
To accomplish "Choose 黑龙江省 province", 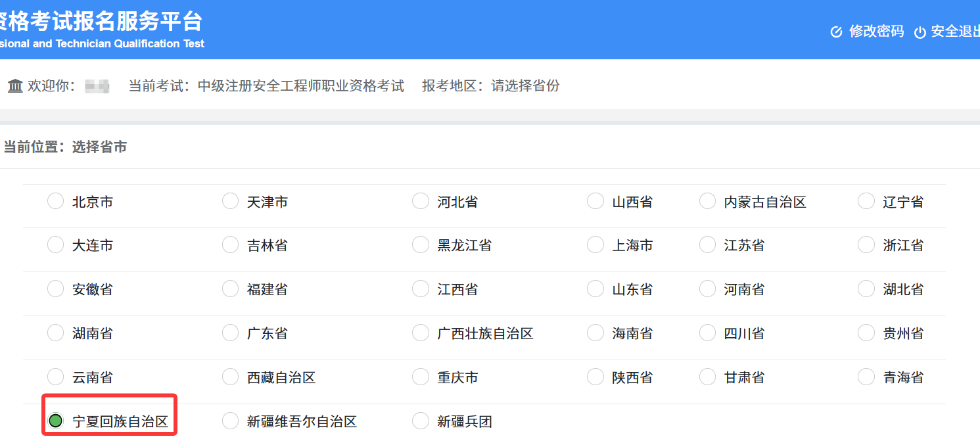I will [x=420, y=245].
